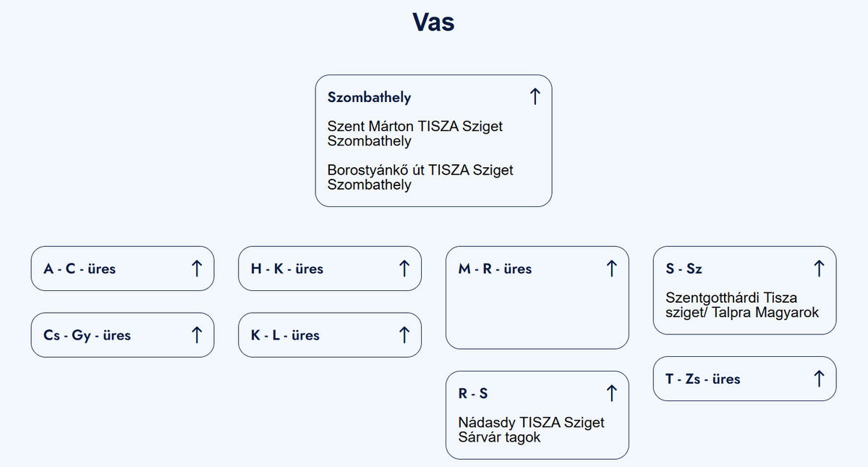The height and width of the screenshot is (467, 868).
Task: Open Szentgotthárdi Tisza sziget/ Talpra Magyarok
Action: coord(741,305)
